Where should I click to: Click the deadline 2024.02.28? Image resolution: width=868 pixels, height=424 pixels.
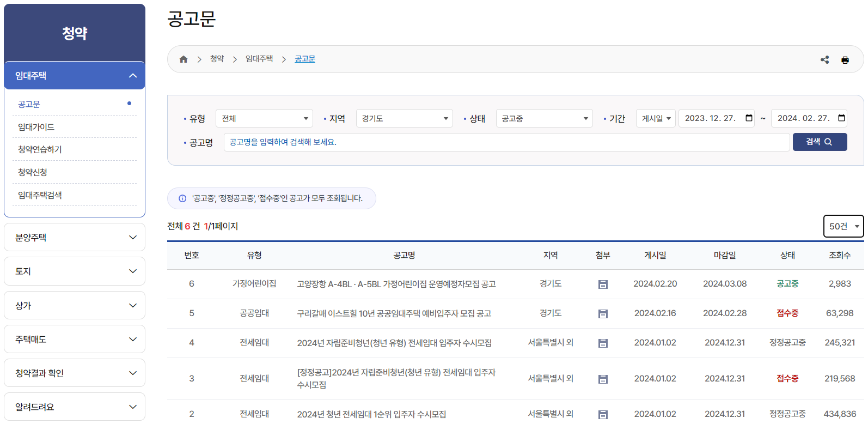click(725, 313)
